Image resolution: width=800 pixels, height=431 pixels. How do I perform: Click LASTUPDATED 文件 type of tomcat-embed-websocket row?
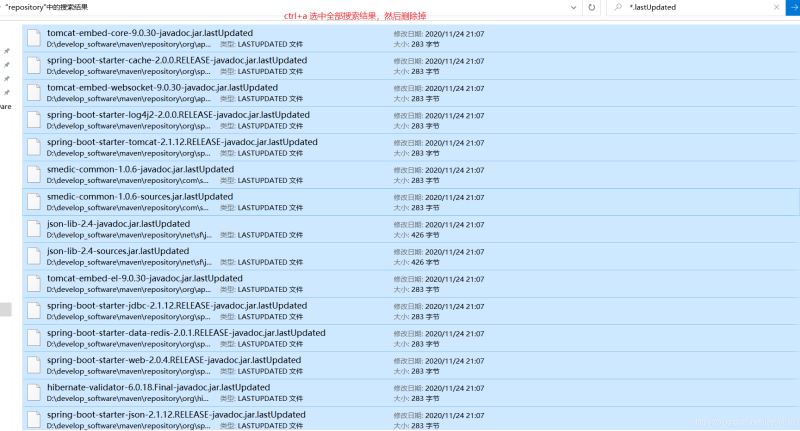[270, 98]
